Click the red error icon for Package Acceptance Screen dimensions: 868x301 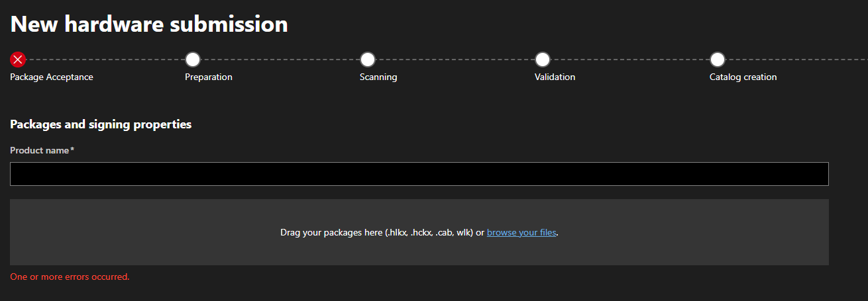click(18, 60)
